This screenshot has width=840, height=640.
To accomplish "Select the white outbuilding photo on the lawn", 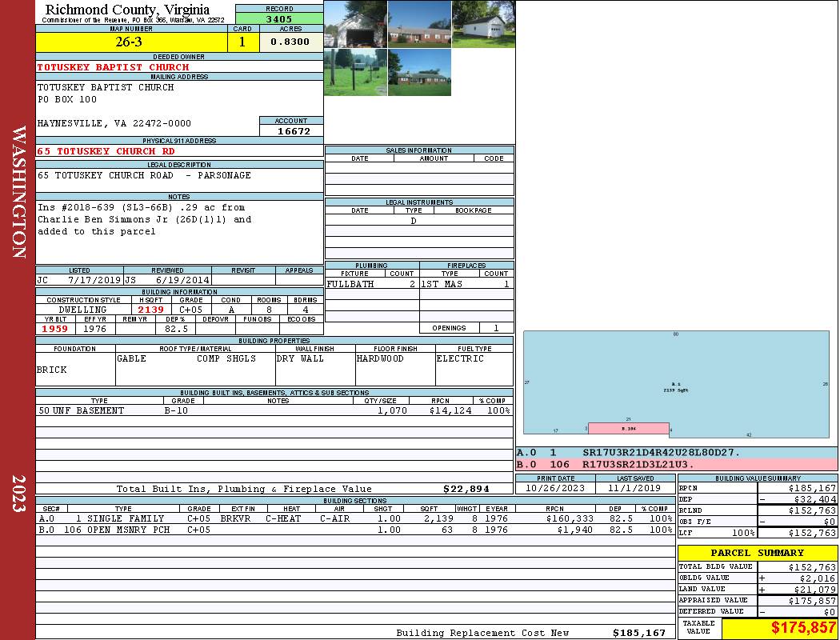I will 483,24.
